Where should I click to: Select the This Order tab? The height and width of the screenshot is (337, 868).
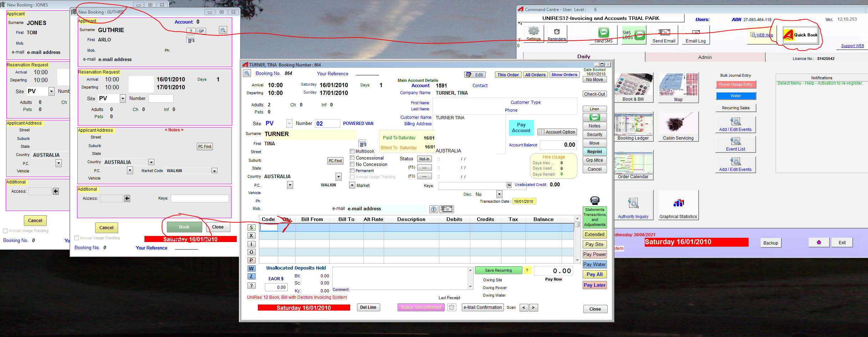coord(508,75)
